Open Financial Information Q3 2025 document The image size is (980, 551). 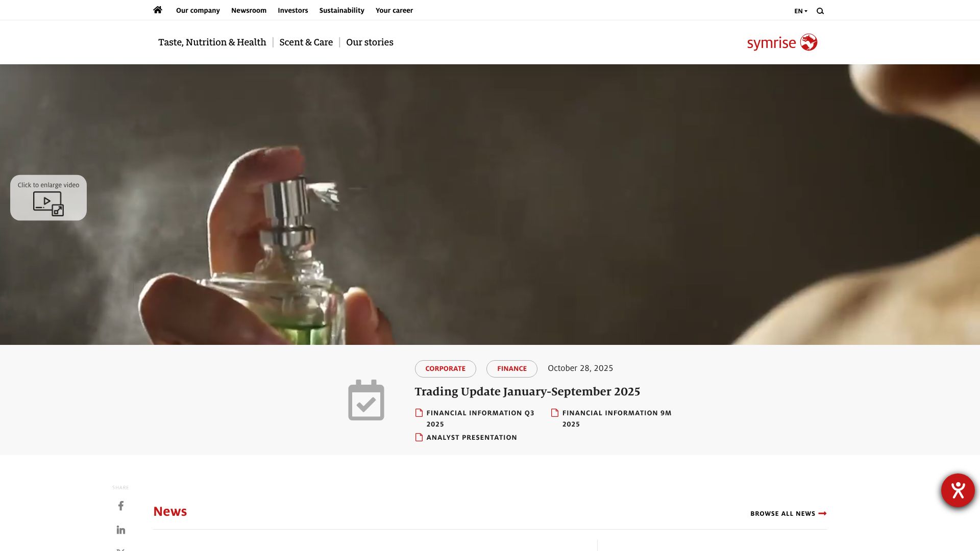pos(480,418)
